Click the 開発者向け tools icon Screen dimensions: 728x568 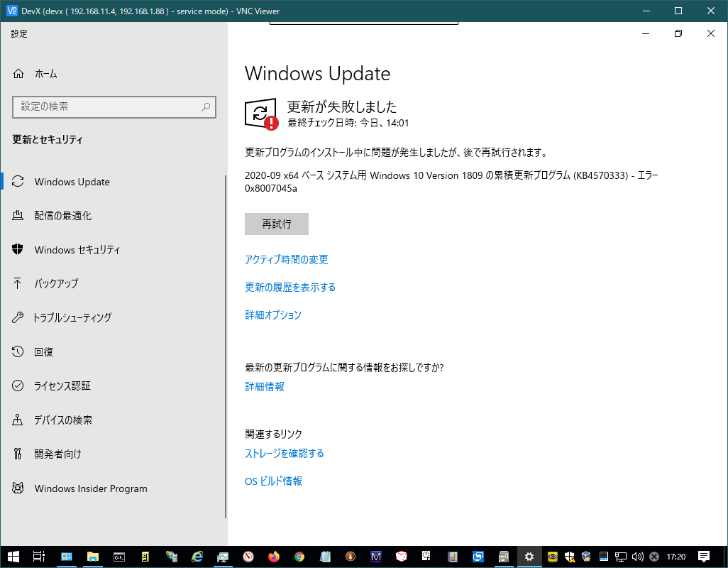(18, 454)
